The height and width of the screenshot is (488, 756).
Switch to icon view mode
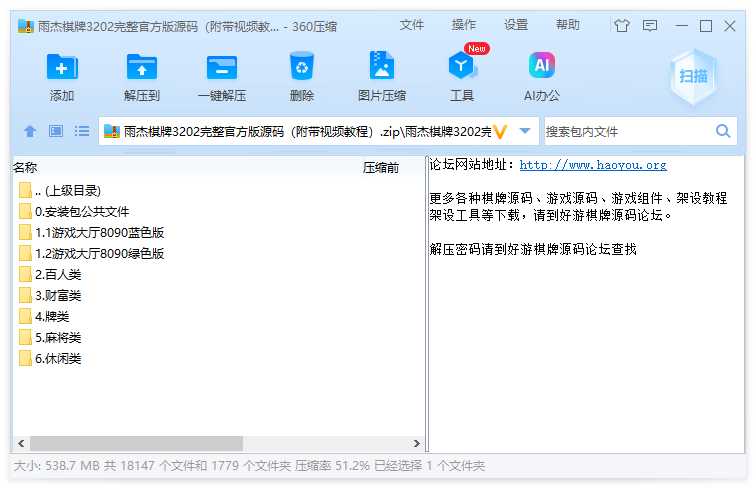[56, 131]
